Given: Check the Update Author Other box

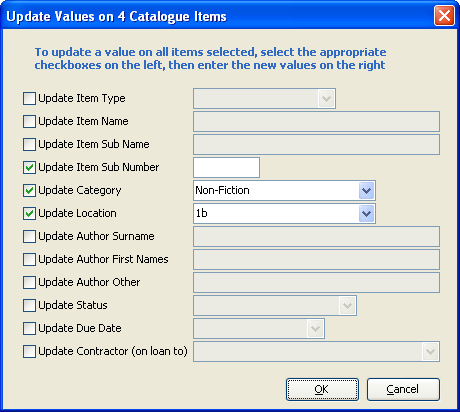Looking at the screenshot, I should tap(29, 282).
